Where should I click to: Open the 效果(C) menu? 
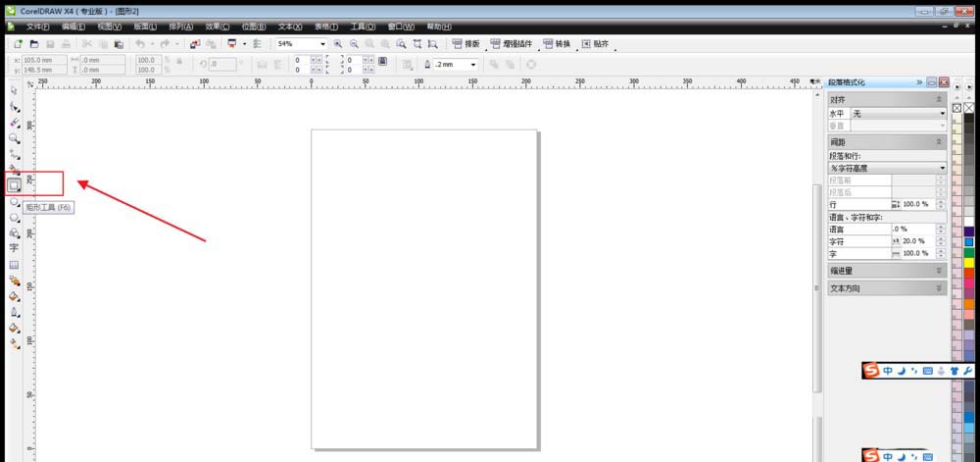(x=218, y=26)
